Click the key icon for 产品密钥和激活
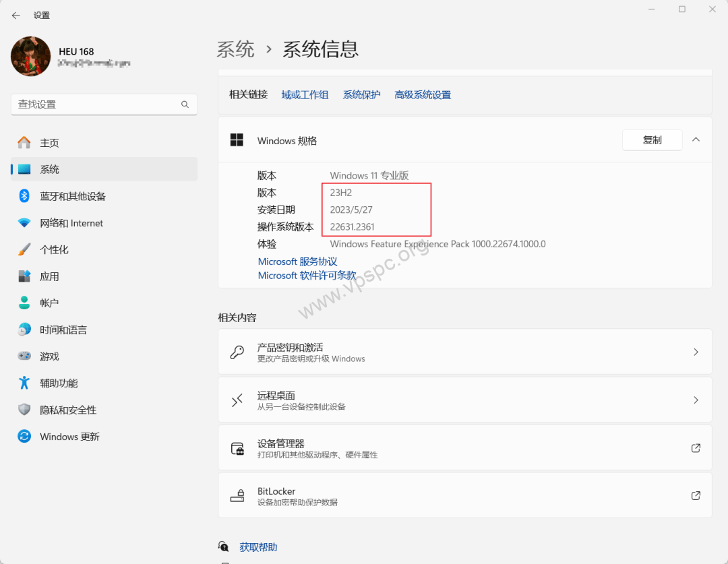 point(237,352)
